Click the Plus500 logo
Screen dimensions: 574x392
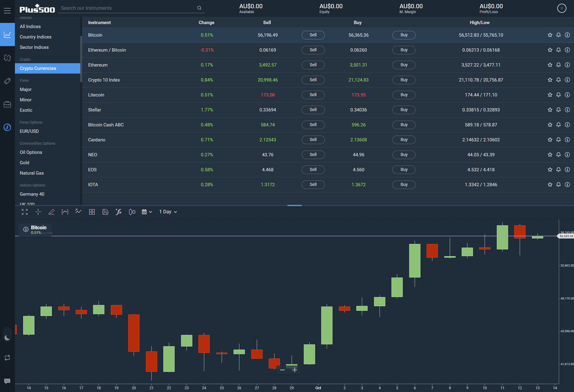click(x=37, y=9)
